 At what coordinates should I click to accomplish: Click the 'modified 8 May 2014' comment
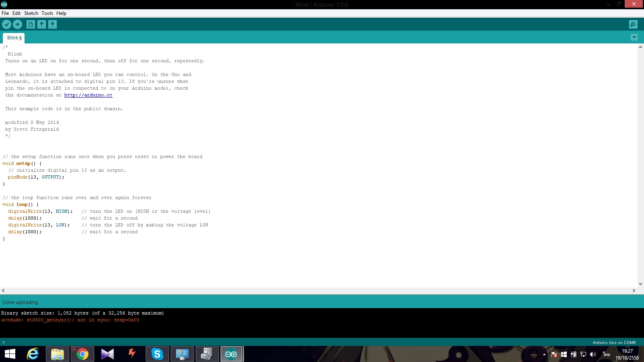(32, 123)
